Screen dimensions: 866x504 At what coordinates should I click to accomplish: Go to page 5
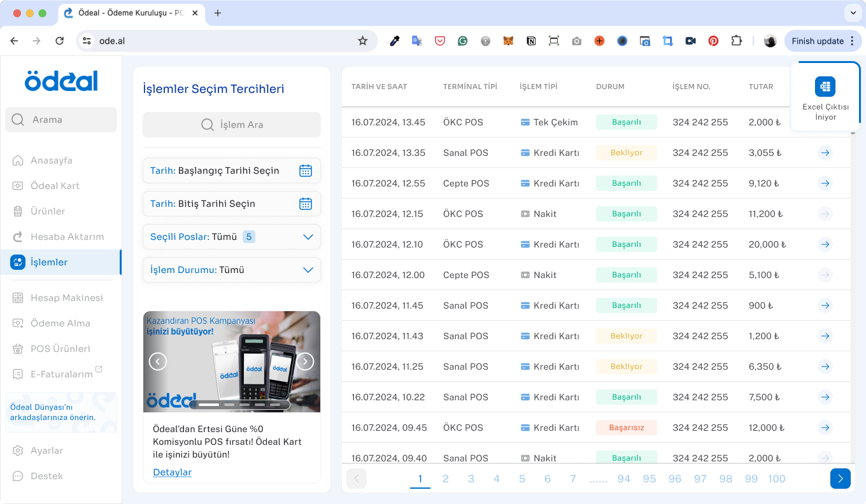point(522,479)
